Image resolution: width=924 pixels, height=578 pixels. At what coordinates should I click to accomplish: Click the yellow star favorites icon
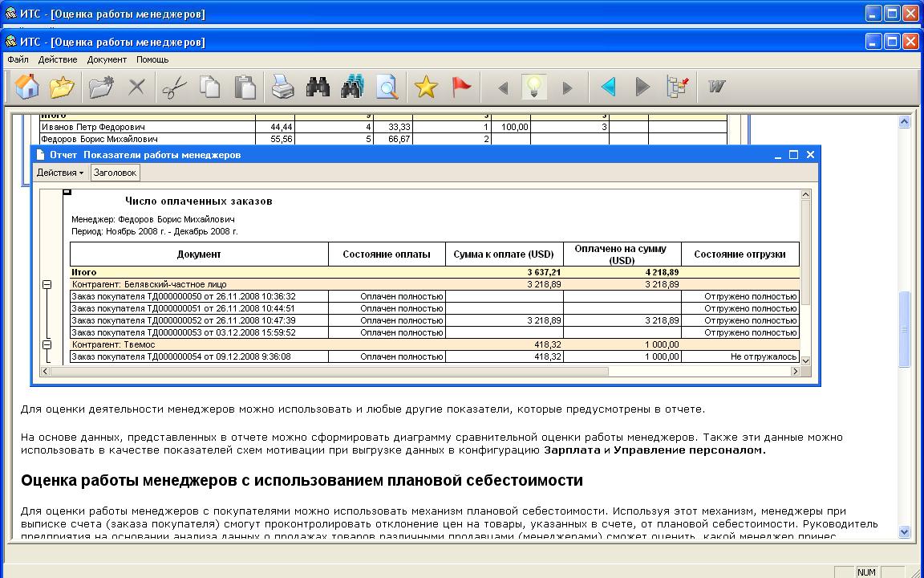[x=426, y=87]
